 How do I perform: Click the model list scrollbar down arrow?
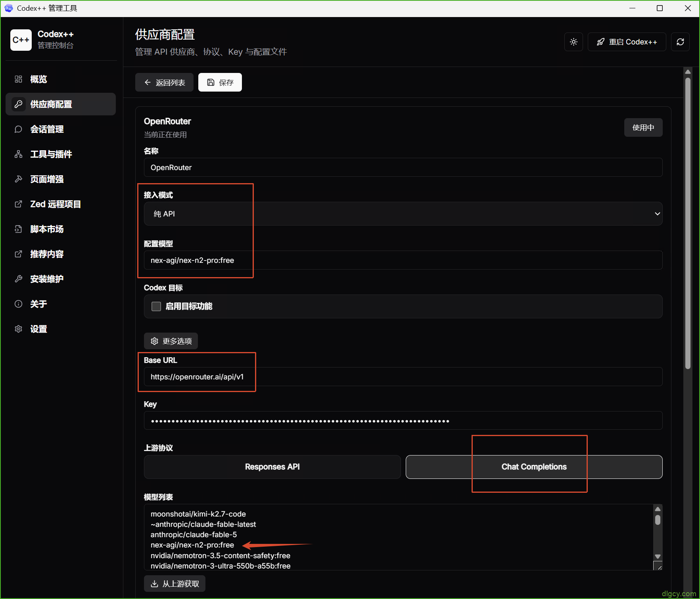(658, 557)
